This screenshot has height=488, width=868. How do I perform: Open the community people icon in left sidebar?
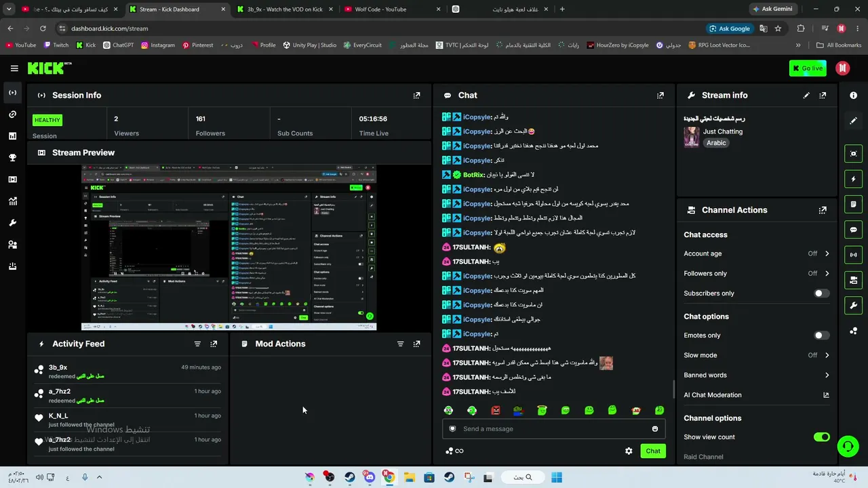coord(12,245)
